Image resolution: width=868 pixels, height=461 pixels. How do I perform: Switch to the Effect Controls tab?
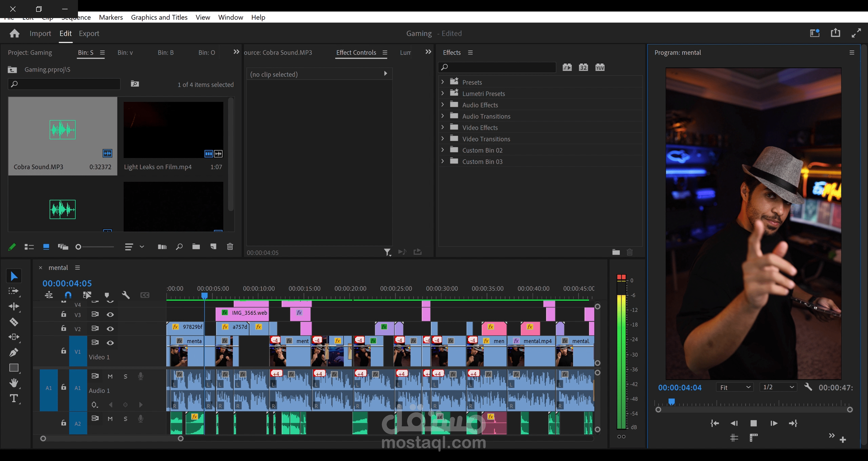356,53
